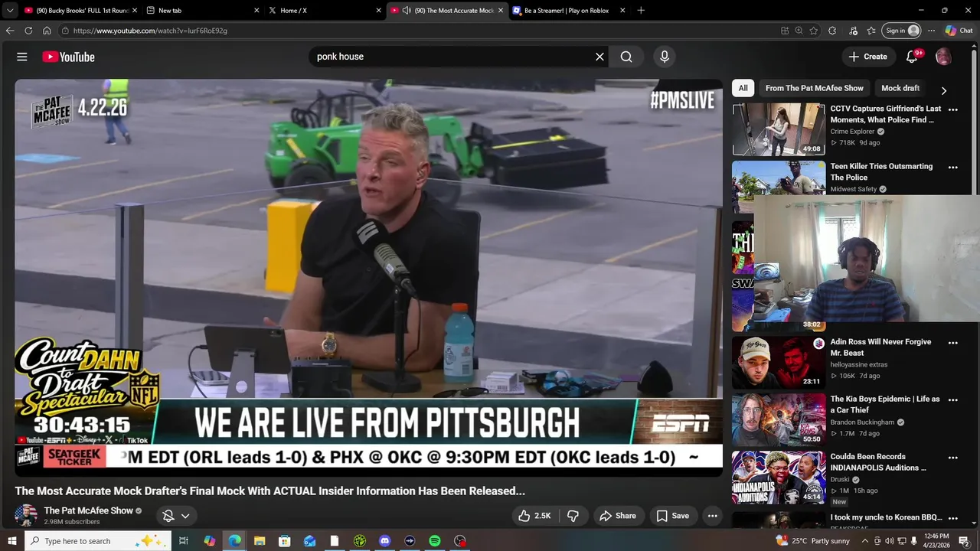Select the All filter chip
Screen dimensions: 980x551
[743, 88]
